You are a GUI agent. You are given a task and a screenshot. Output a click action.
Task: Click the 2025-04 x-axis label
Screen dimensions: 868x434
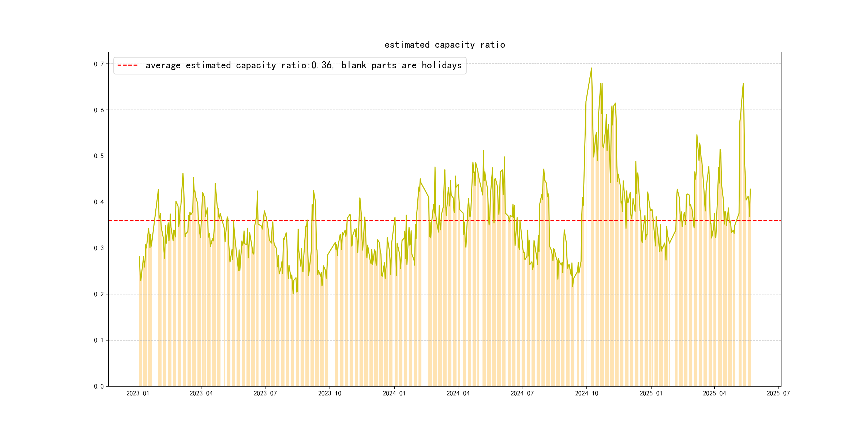(714, 393)
